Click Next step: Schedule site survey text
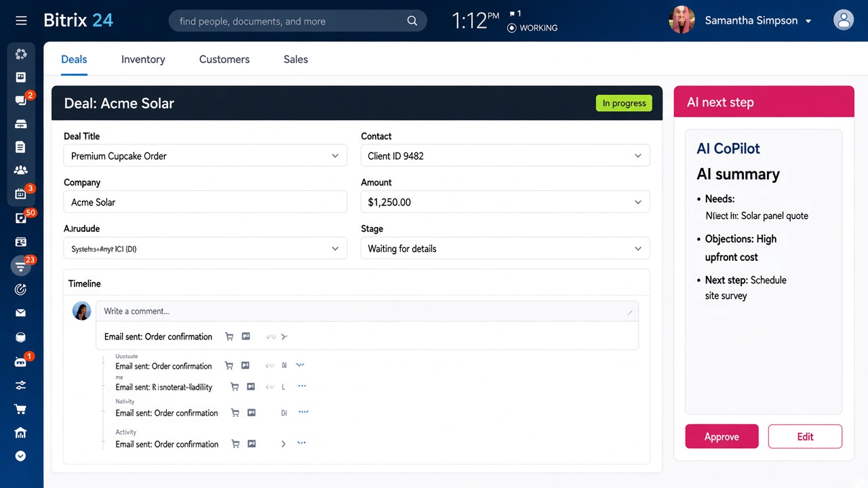Screen dimensions: 868x488 pyautogui.click(x=745, y=288)
